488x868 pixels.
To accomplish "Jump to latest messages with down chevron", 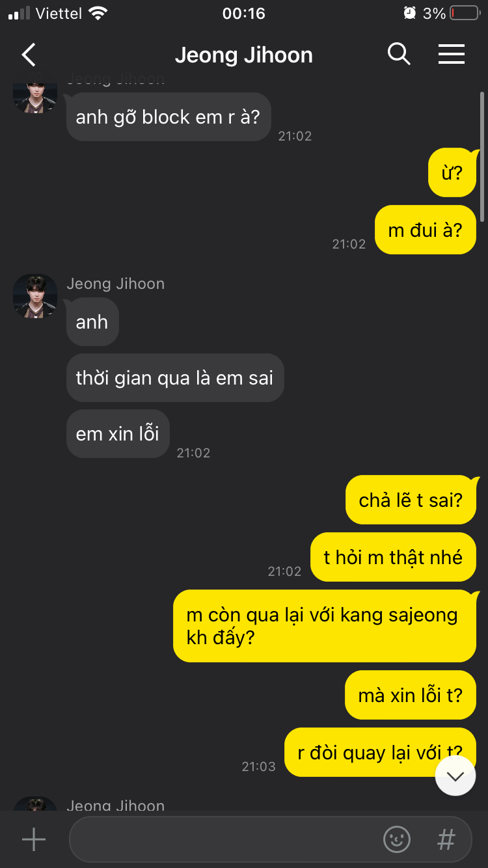I will [x=455, y=776].
